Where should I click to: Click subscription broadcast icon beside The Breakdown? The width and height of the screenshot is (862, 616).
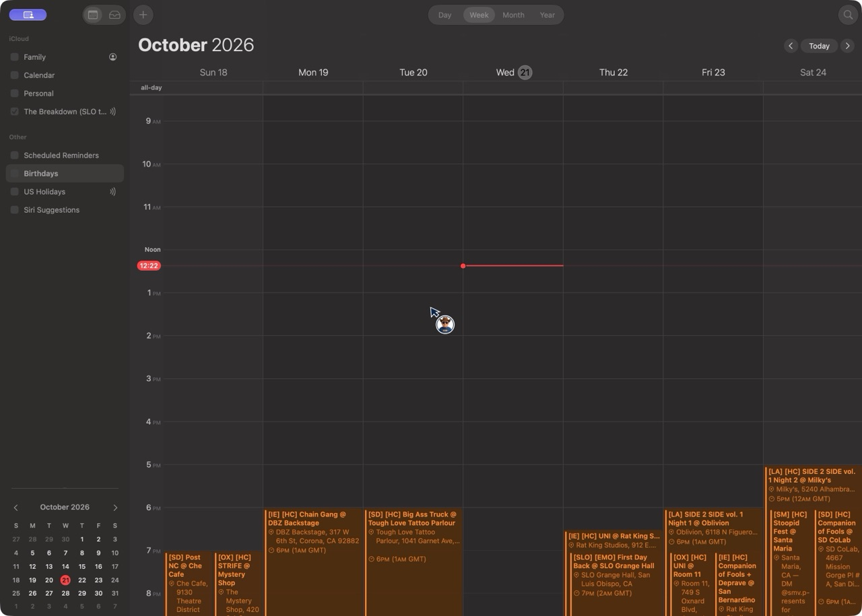(112, 112)
